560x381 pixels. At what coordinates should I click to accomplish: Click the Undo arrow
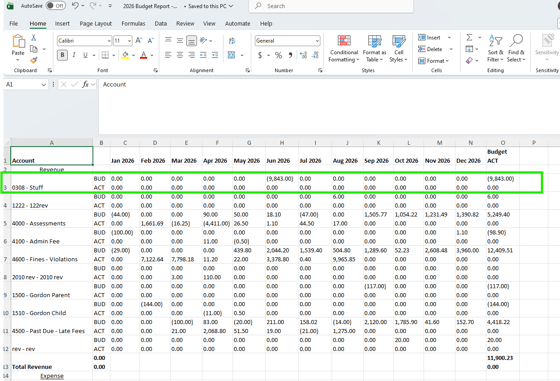[75, 6]
